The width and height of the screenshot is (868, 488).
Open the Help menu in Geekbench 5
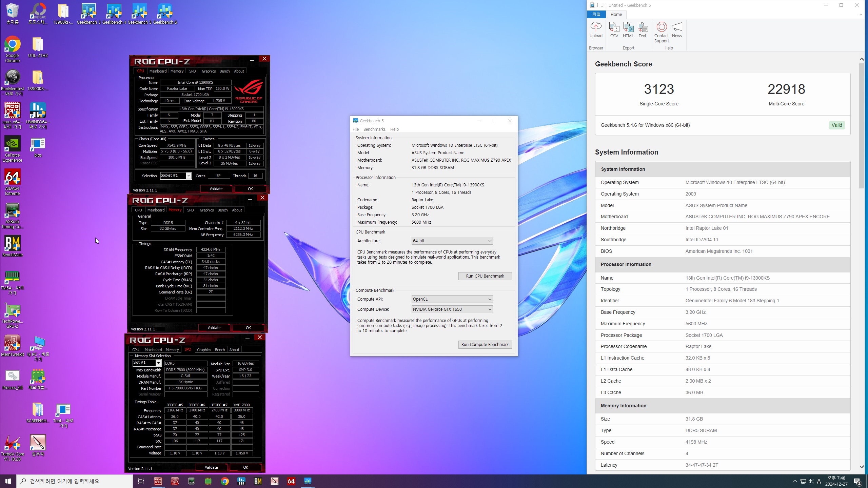[x=394, y=129]
